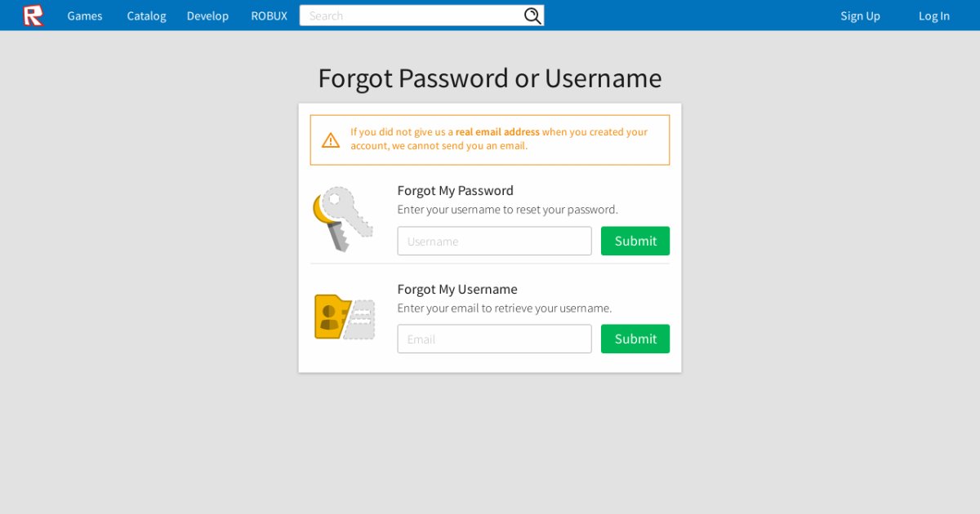The height and width of the screenshot is (514, 980).
Task: Click the 'Forgot My Username' heading
Action: click(x=457, y=290)
